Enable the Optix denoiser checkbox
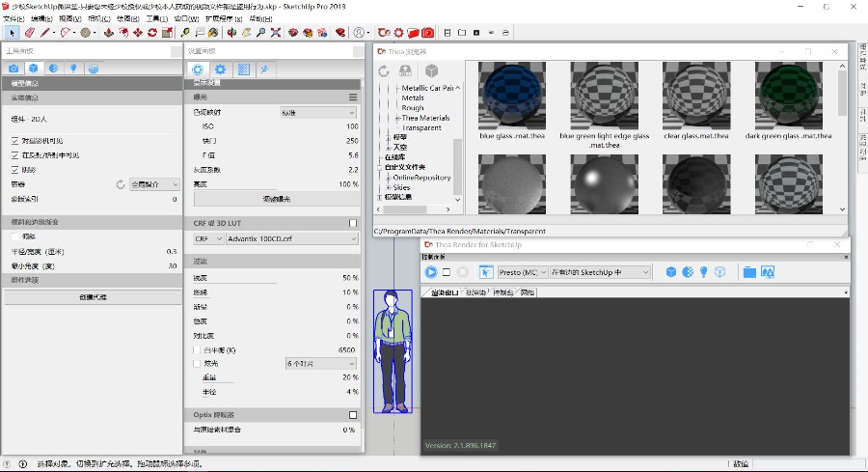The height and width of the screenshot is (472, 868). 353,414
